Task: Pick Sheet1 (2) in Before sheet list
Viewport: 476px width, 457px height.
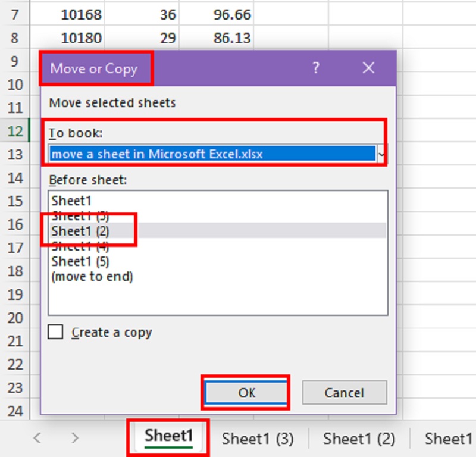Action: point(80,231)
